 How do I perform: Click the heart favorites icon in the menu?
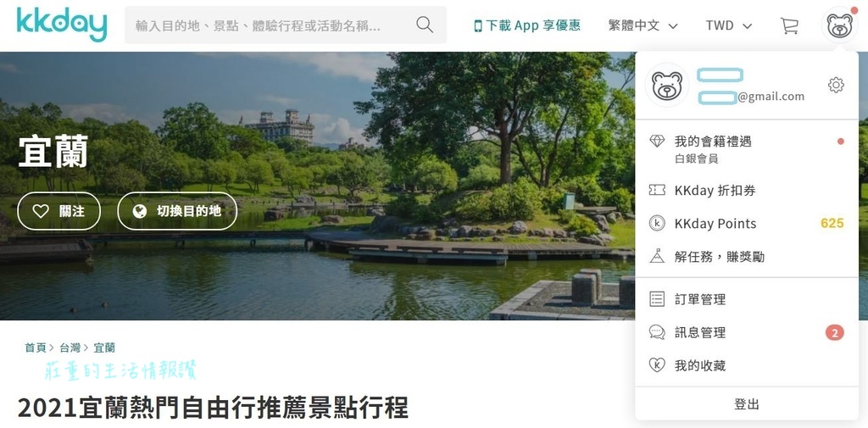(657, 365)
